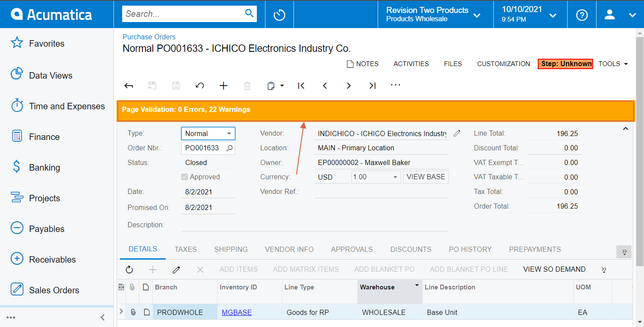Open NOTES for this order
Image resolution: width=644 pixels, height=327 pixels.
tap(363, 64)
